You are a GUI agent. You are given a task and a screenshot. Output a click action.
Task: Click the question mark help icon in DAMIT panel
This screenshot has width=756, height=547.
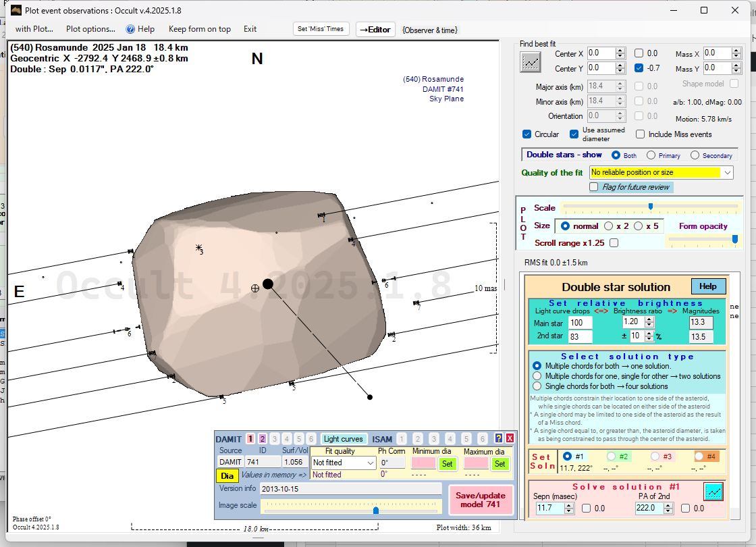click(x=499, y=438)
